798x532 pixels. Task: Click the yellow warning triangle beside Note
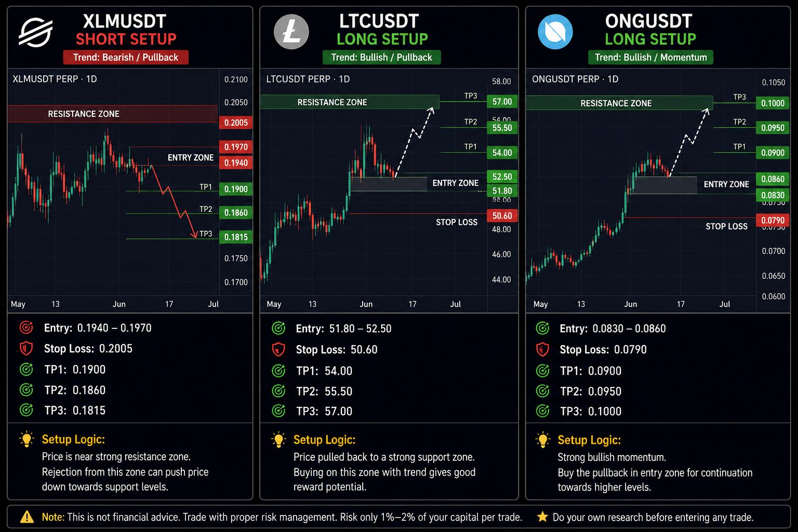coord(27,517)
